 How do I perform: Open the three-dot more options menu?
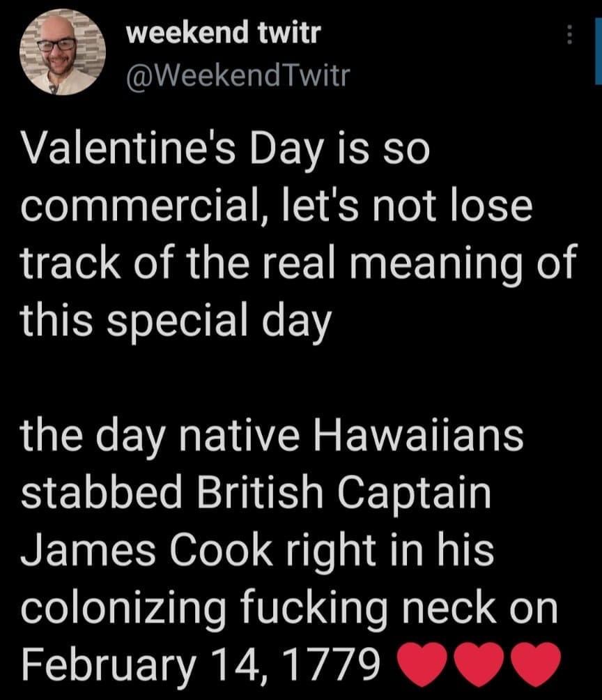569,34
